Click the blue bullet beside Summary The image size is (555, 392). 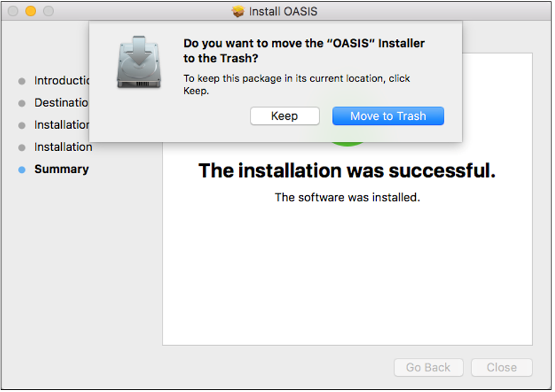pos(21,169)
